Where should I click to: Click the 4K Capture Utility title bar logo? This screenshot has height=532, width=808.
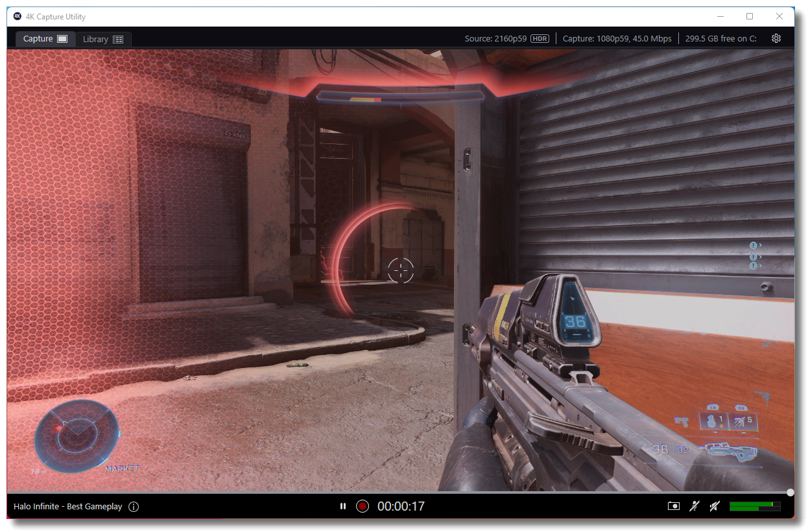18,16
